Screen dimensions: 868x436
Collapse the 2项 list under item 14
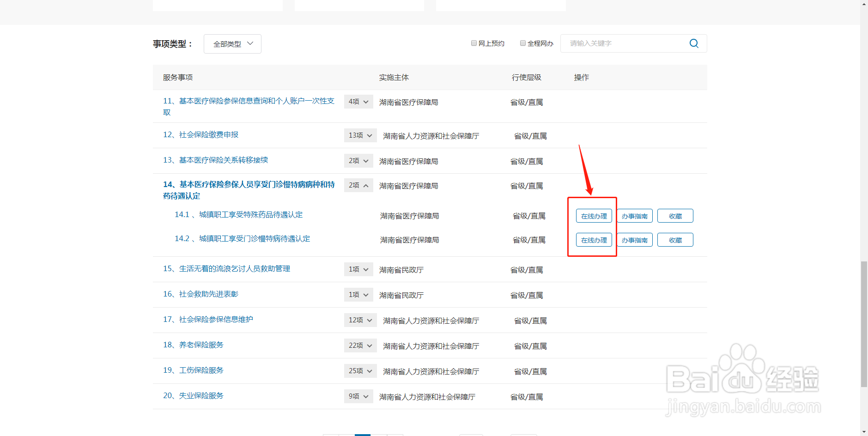click(x=358, y=185)
